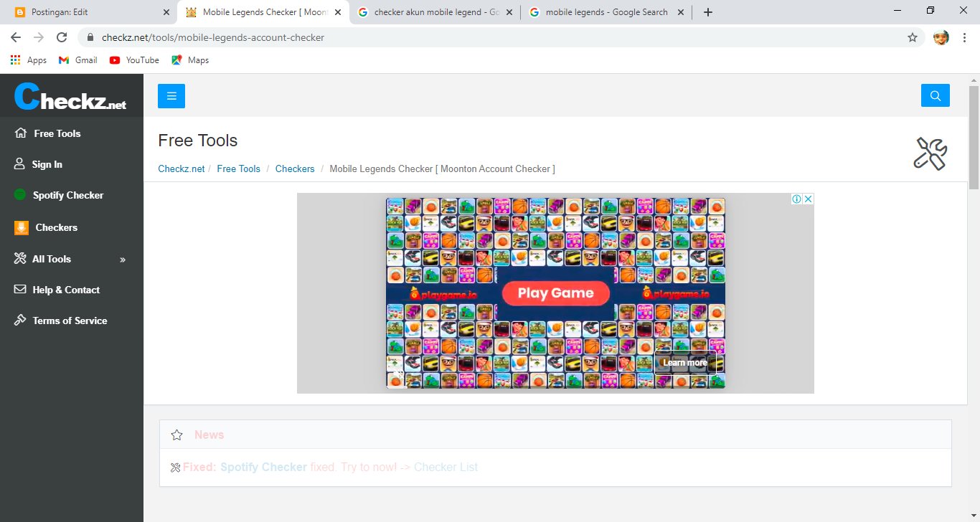Viewport: 980px width, 522px height.
Task: View site security lock icon
Action: click(90, 37)
